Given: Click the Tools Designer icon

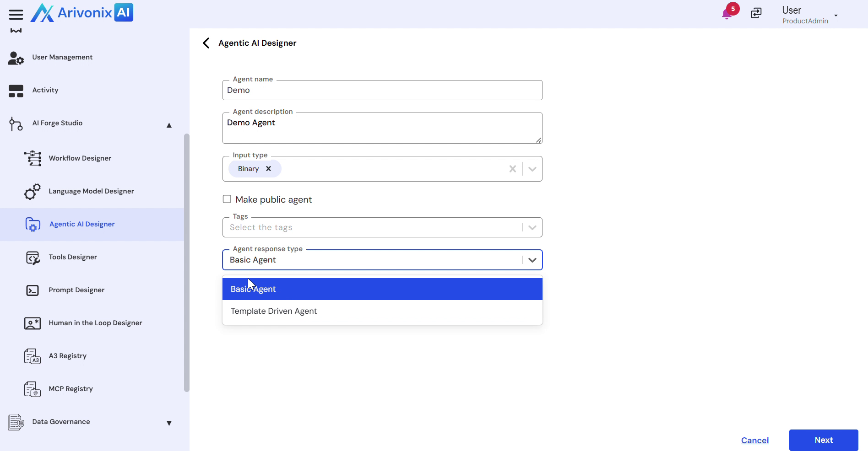Looking at the screenshot, I should (x=33, y=258).
